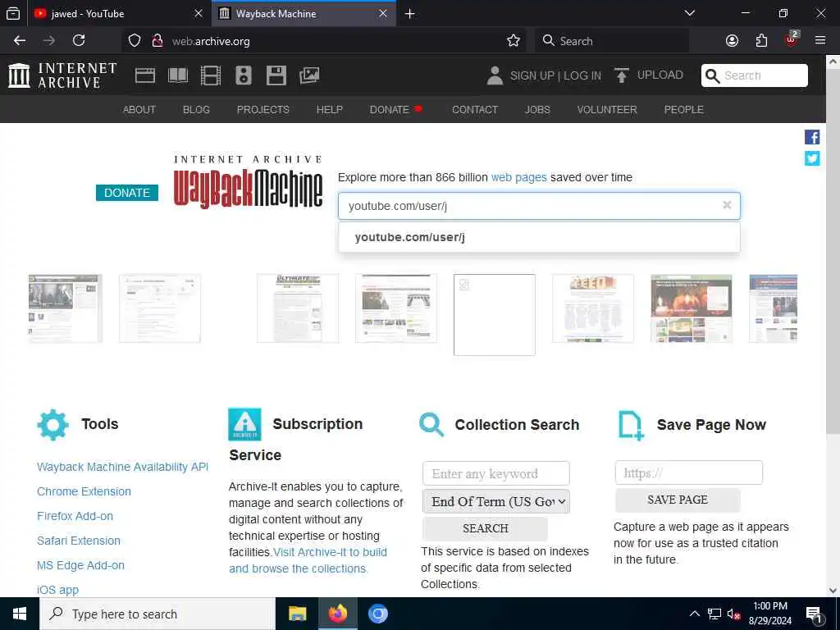
Task: Click the SIGN UP link
Action: coord(532,75)
